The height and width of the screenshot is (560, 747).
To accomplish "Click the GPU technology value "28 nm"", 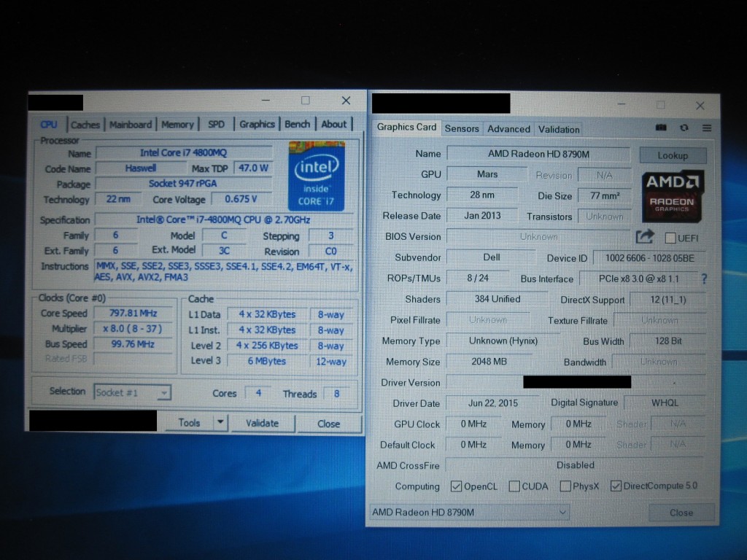I will point(481,195).
